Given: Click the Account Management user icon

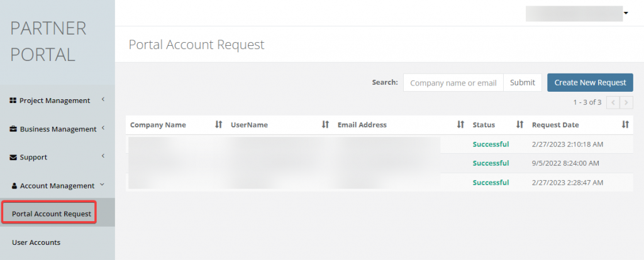Looking at the screenshot, I should coord(14,186).
